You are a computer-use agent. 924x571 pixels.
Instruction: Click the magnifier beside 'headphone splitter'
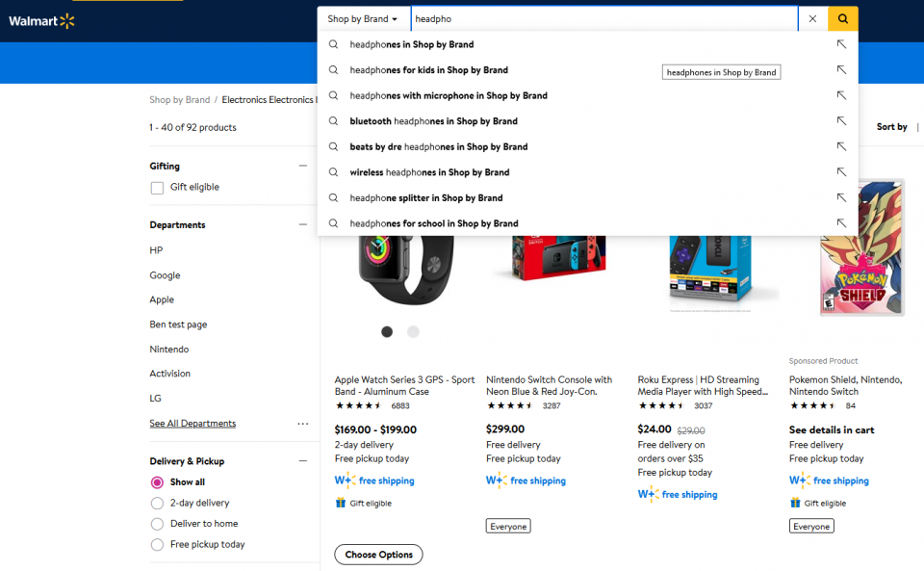tap(334, 198)
